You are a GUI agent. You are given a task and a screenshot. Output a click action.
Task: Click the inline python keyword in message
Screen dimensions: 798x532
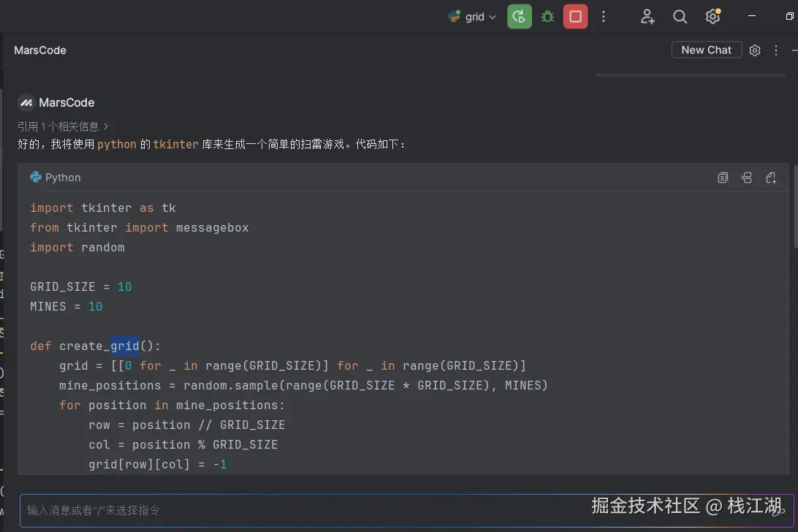[116, 145]
